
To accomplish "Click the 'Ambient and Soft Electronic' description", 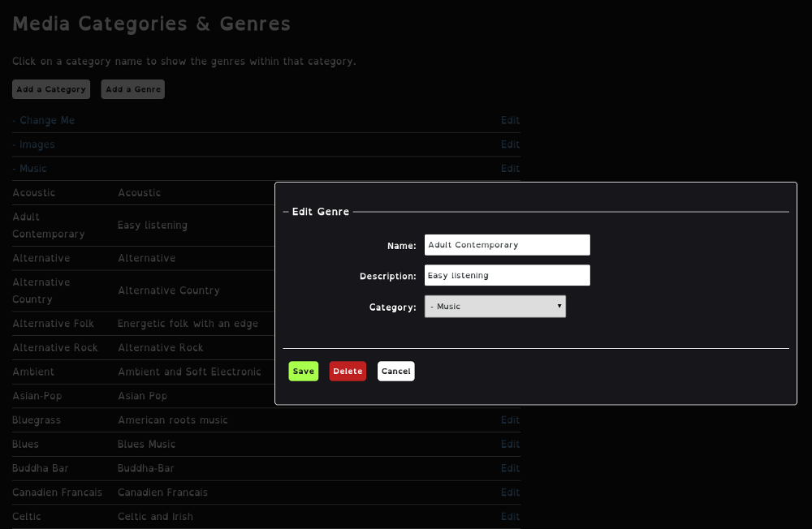I will (x=189, y=372).
